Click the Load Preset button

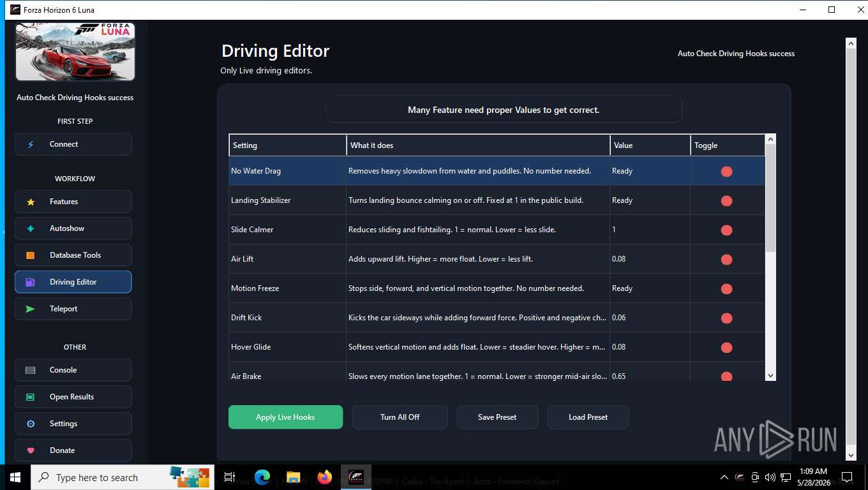pyautogui.click(x=588, y=417)
